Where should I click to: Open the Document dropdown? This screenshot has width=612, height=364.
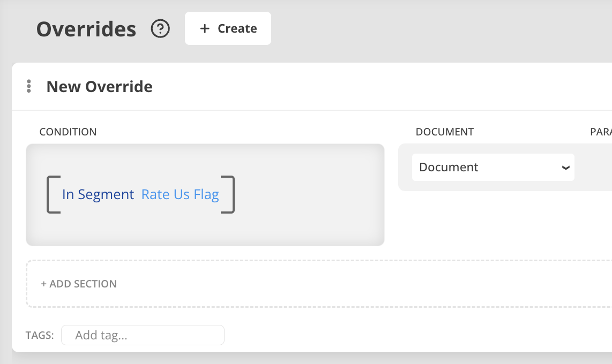tap(492, 168)
